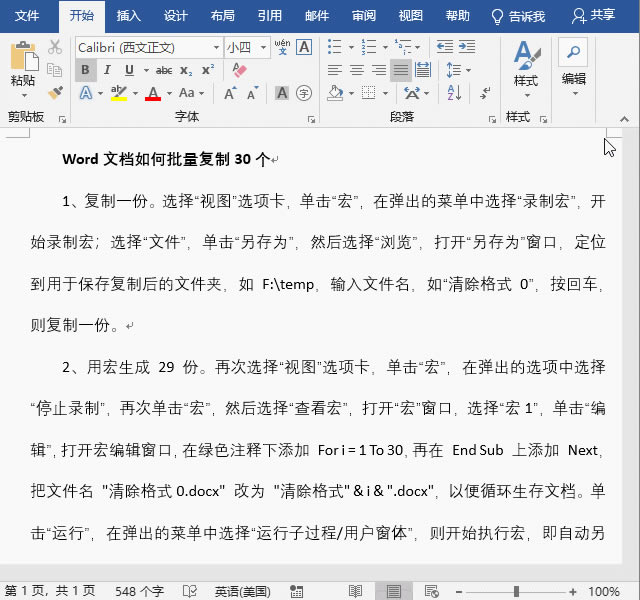This screenshot has width=640, height=600.
Task: Click the 548 个字 word count
Action: click(x=139, y=591)
